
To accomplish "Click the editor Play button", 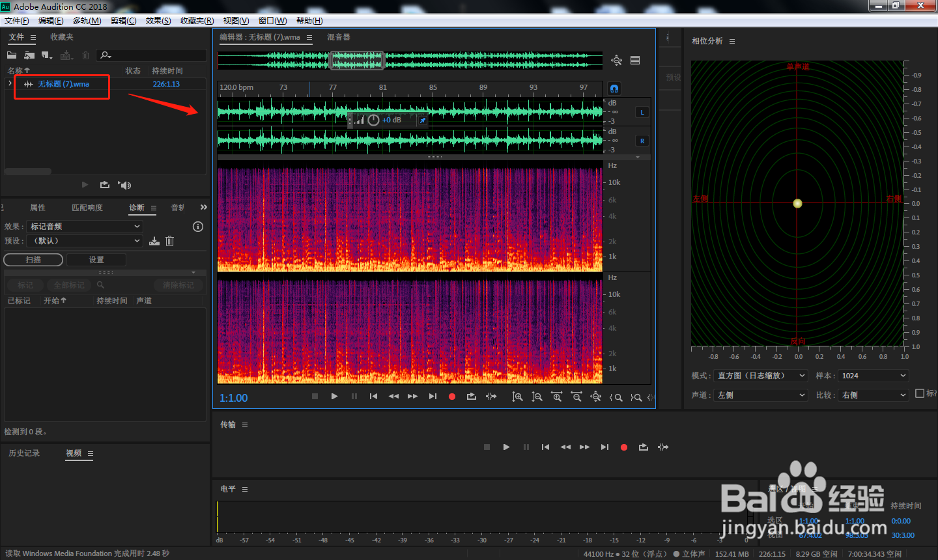I will click(x=334, y=396).
